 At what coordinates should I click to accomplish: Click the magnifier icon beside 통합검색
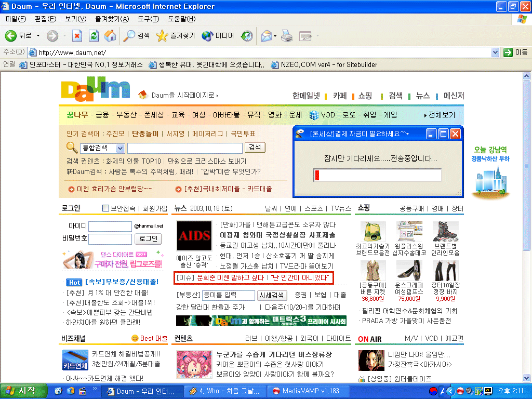click(x=72, y=147)
